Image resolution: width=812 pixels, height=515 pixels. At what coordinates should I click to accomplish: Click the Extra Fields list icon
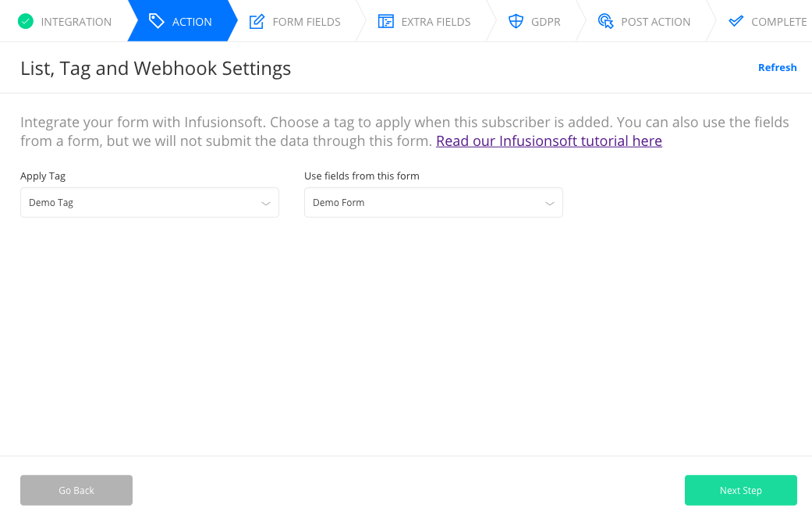pyautogui.click(x=385, y=21)
